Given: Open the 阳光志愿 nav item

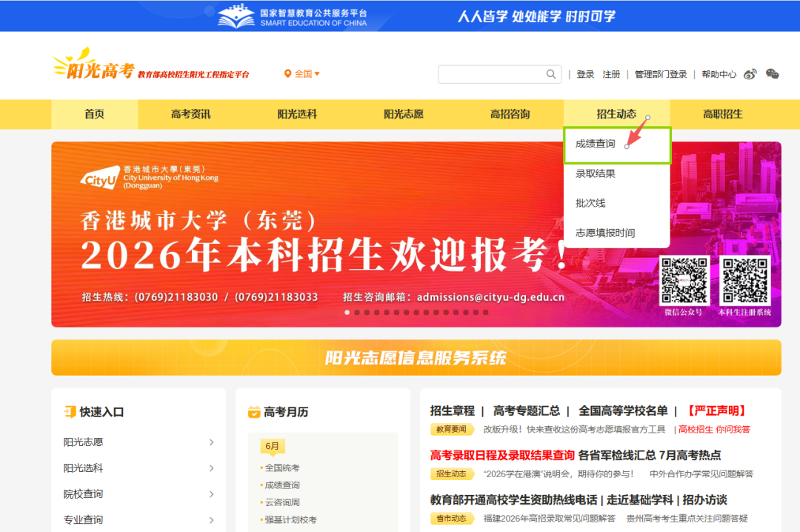Looking at the screenshot, I should 404,114.
